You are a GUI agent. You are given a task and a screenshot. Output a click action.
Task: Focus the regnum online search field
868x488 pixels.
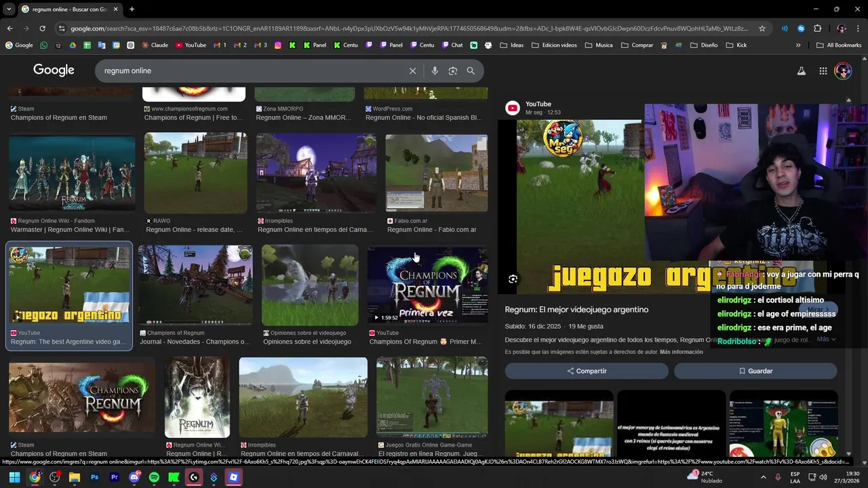pyautogui.click(x=251, y=70)
